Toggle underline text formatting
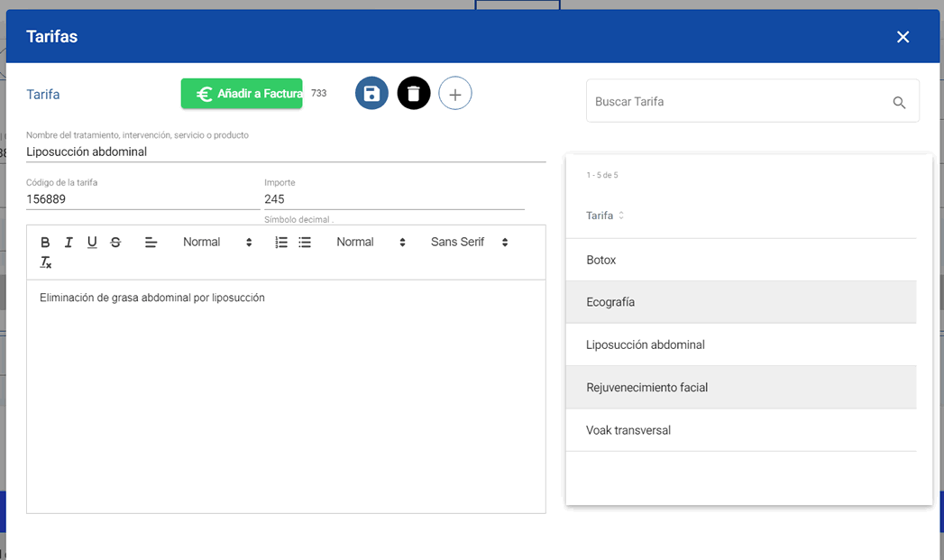Screen dimensions: 944x560 pyautogui.click(x=92, y=243)
